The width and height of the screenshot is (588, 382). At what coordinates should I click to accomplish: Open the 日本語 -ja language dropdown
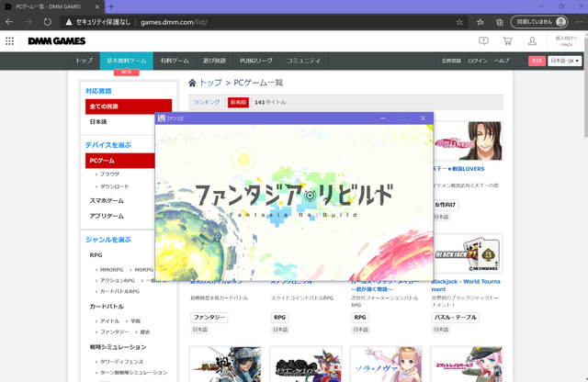point(565,61)
